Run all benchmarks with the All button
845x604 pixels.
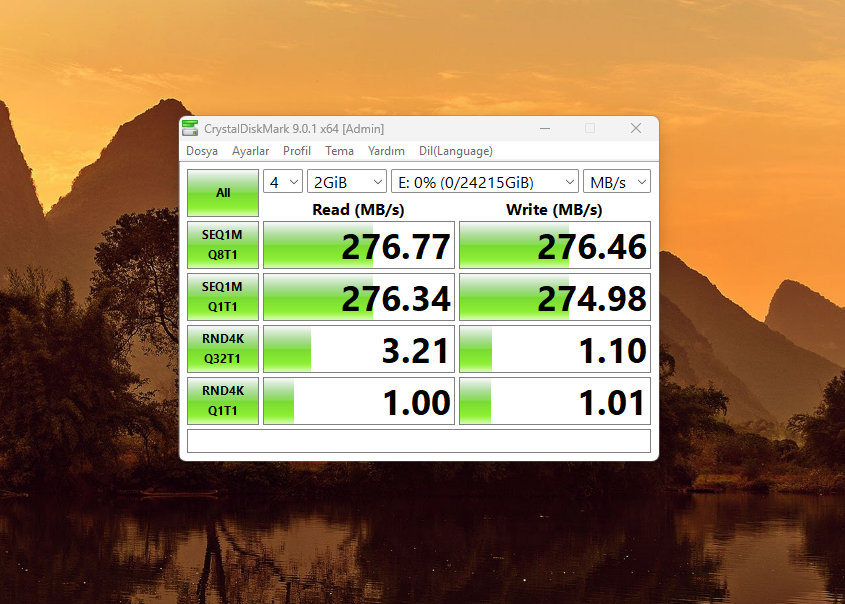pyautogui.click(x=222, y=192)
